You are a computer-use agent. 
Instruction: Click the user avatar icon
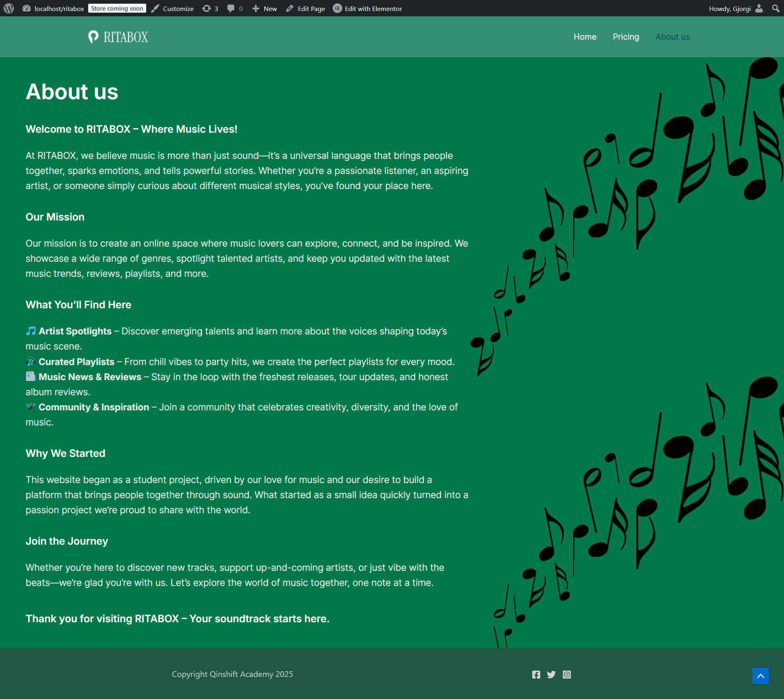(x=759, y=9)
